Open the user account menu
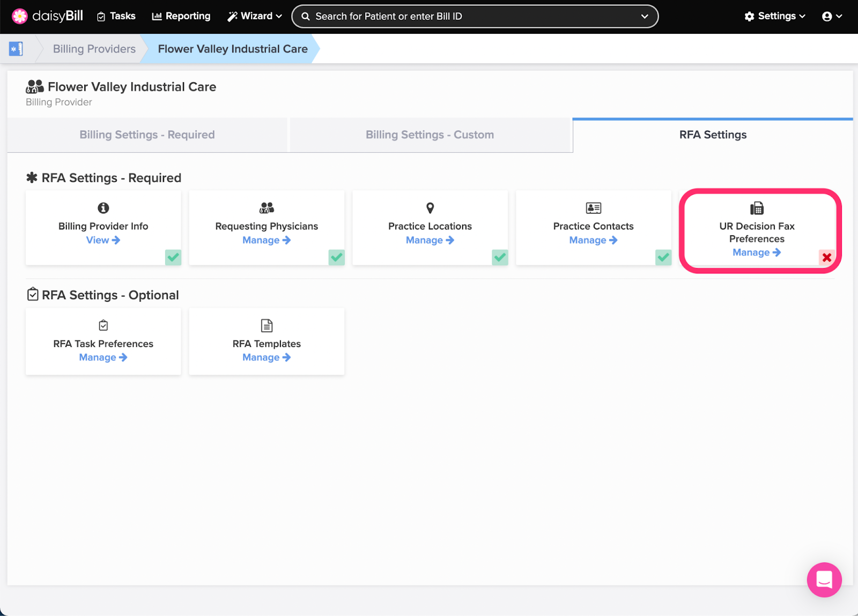 click(832, 16)
